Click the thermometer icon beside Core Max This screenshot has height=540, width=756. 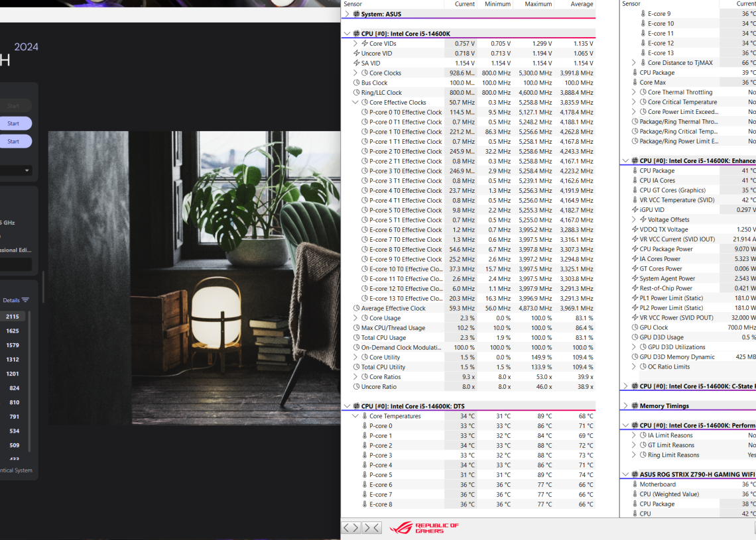[635, 82]
